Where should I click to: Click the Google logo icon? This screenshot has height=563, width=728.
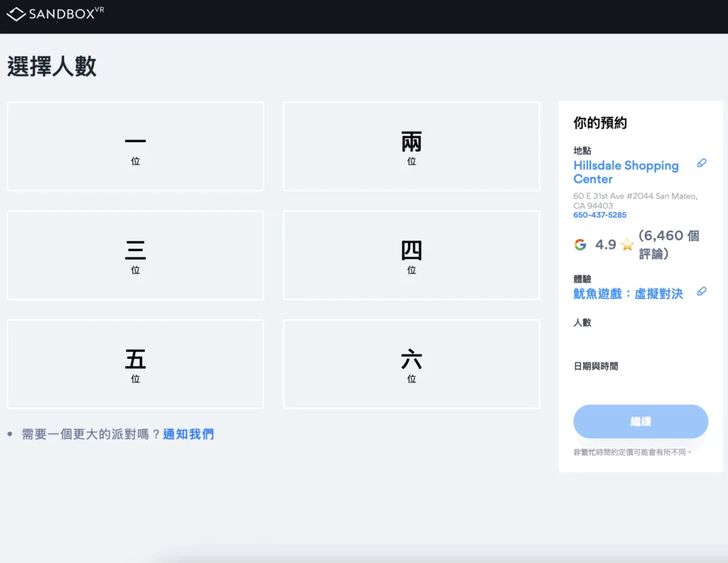click(x=580, y=244)
